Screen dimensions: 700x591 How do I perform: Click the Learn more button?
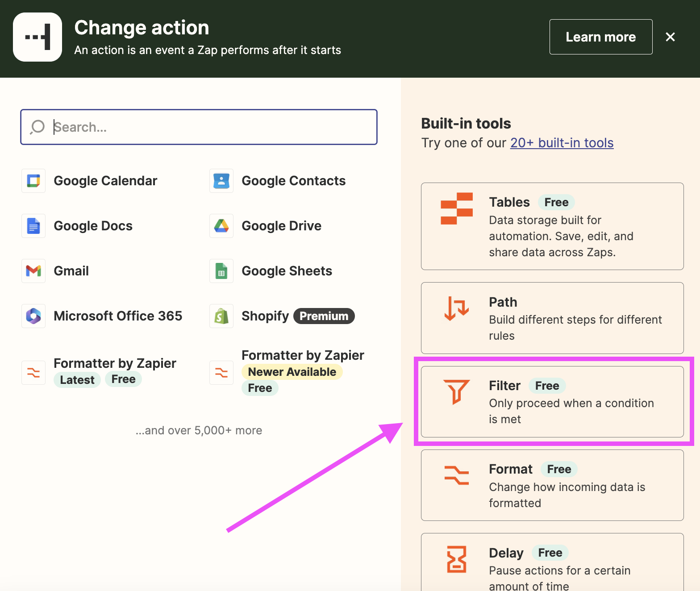tap(601, 37)
